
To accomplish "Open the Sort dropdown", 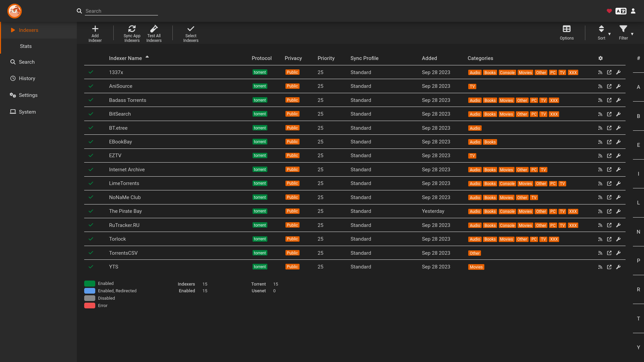I will [x=604, y=33].
